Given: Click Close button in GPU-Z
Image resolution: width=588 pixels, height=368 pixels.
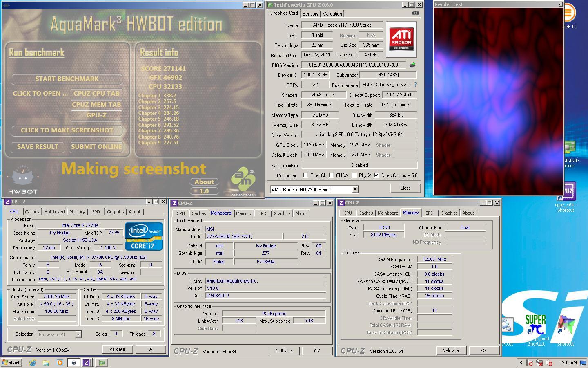Looking at the screenshot, I should pyautogui.click(x=405, y=188).
